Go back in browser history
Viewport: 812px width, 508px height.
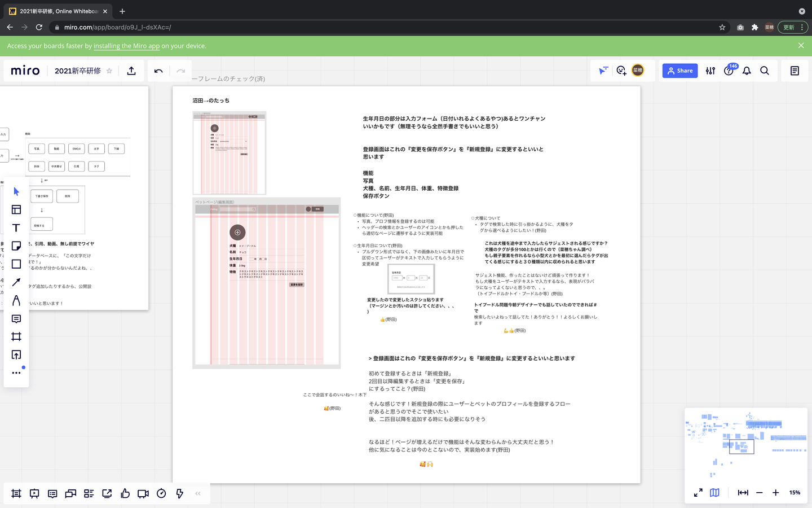coord(10,27)
